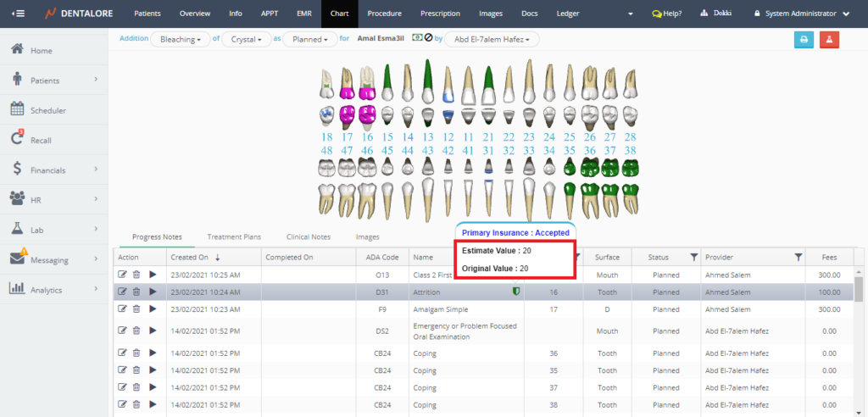Open the Abd El-7alem Hafez provider dropdown
Screen dimensions: 868x417
(492, 39)
